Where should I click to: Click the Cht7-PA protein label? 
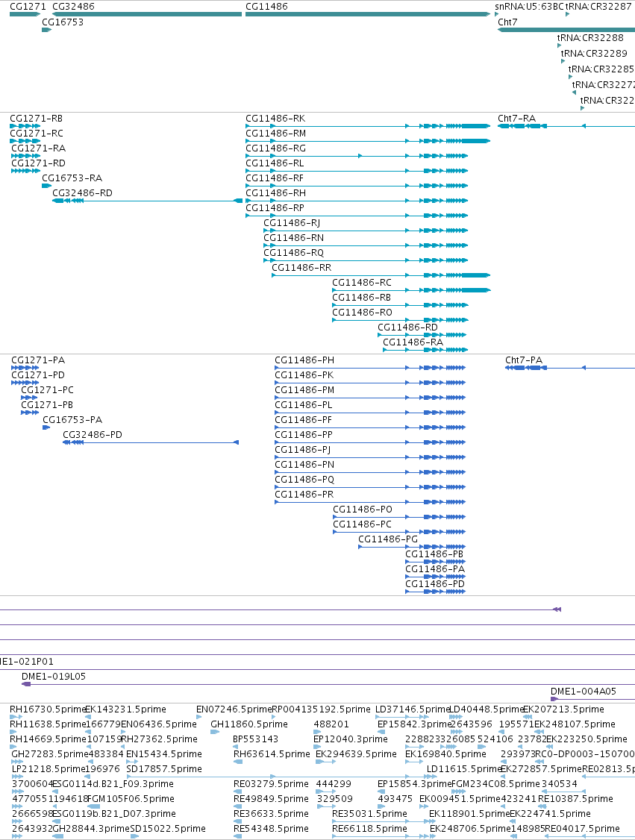pyautogui.click(x=524, y=360)
